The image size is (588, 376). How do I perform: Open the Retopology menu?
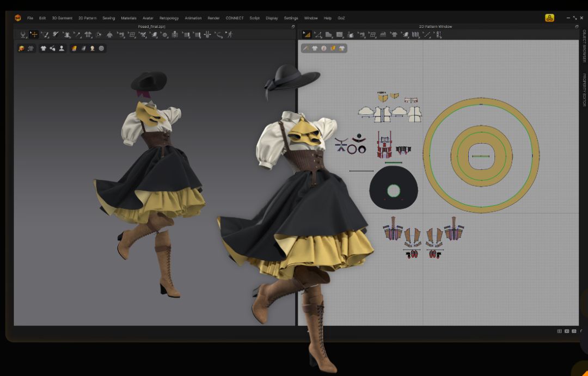click(x=169, y=18)
